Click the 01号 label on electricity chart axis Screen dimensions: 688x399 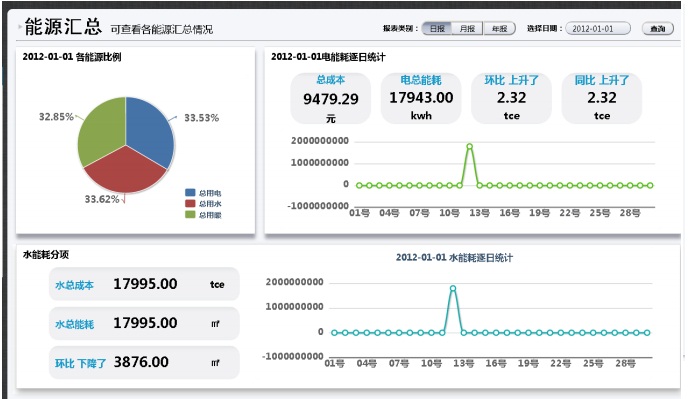359,213
